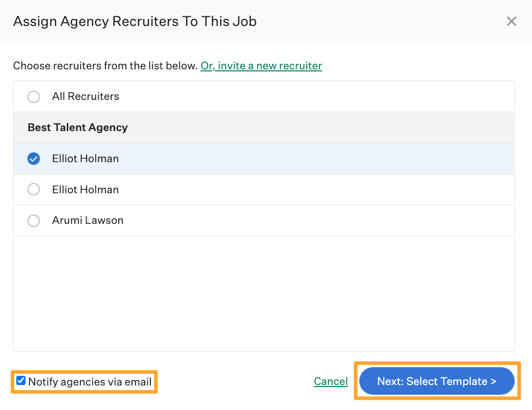Close the Assign Agency Recruiters dialog
This screenshot has width=532, height=410.
click(x=511, y=21)
